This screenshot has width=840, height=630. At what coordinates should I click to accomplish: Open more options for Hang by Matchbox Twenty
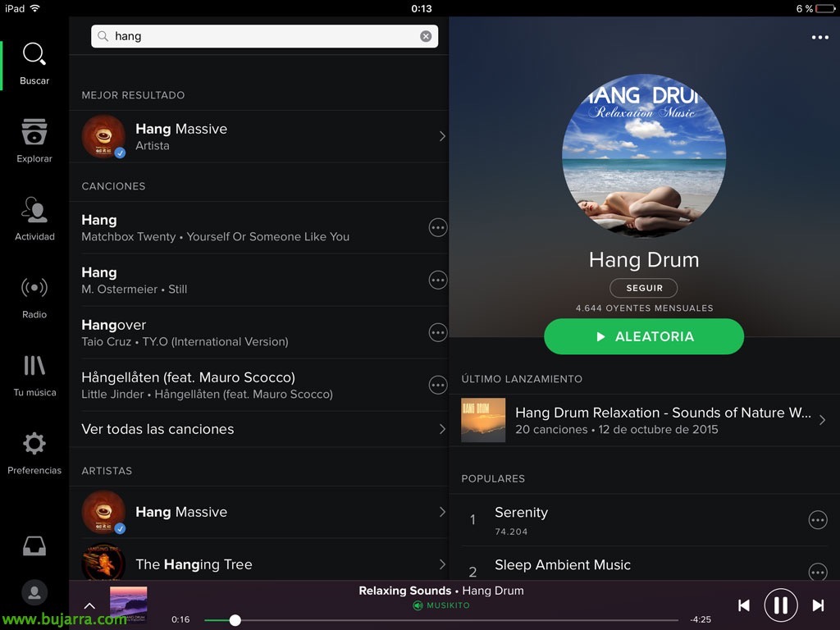(438, 228)
